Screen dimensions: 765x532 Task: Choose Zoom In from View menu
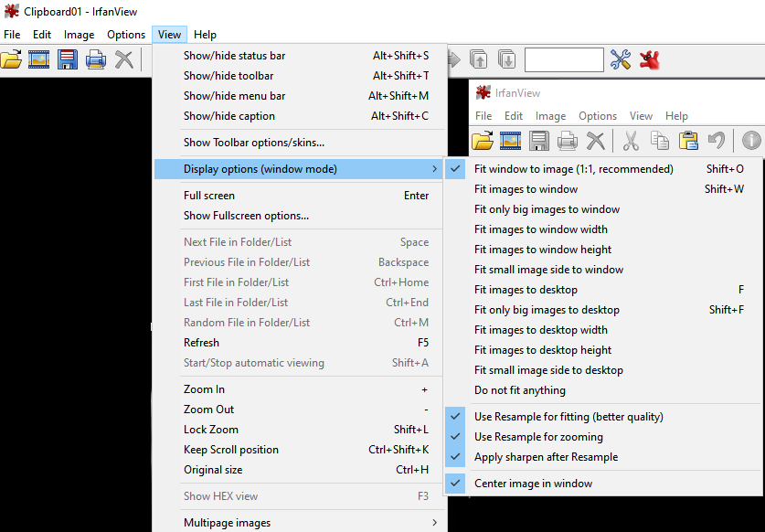pyautogui.click(x=299, y=389)
